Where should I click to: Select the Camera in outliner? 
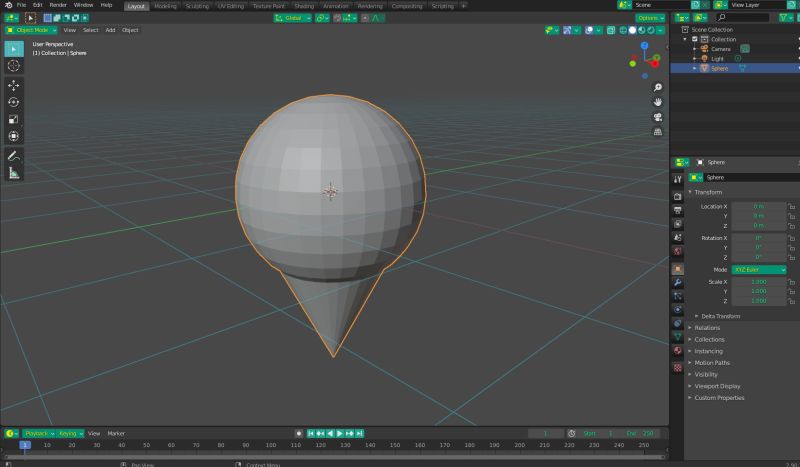[x=720, y=49]
